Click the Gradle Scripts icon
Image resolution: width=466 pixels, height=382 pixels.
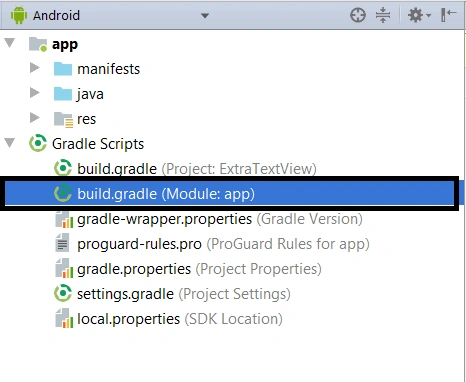tap(38, 143)
